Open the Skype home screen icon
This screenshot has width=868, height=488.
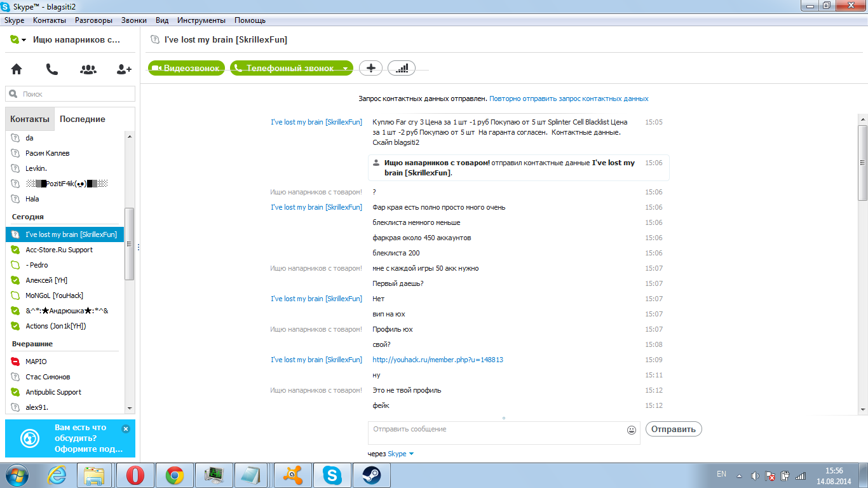point(17,69)
